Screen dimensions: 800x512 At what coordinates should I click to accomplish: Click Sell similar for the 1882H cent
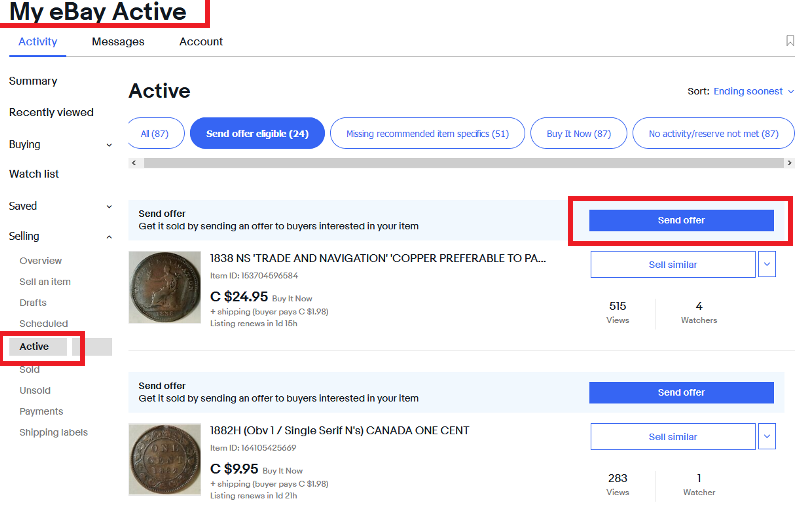(672, 437)
